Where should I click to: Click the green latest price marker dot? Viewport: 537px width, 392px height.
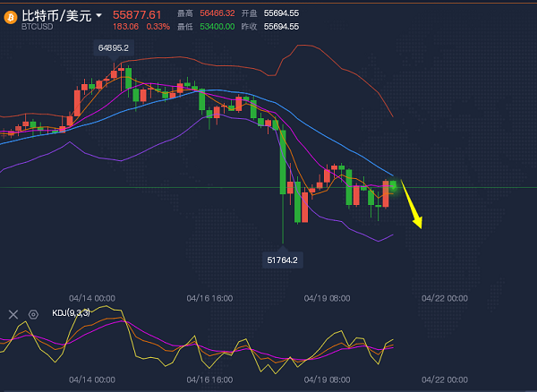[x=393, y=184]
